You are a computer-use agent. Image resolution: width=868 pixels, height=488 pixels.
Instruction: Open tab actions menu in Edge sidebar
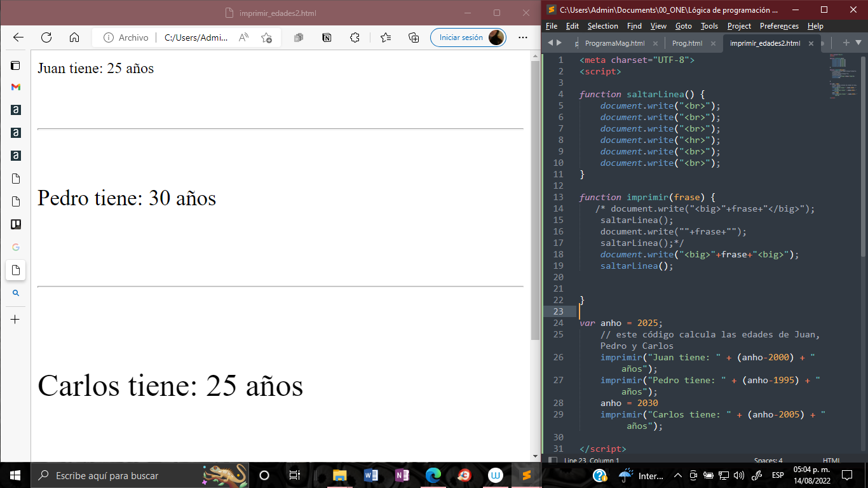[x=16, y=65]
